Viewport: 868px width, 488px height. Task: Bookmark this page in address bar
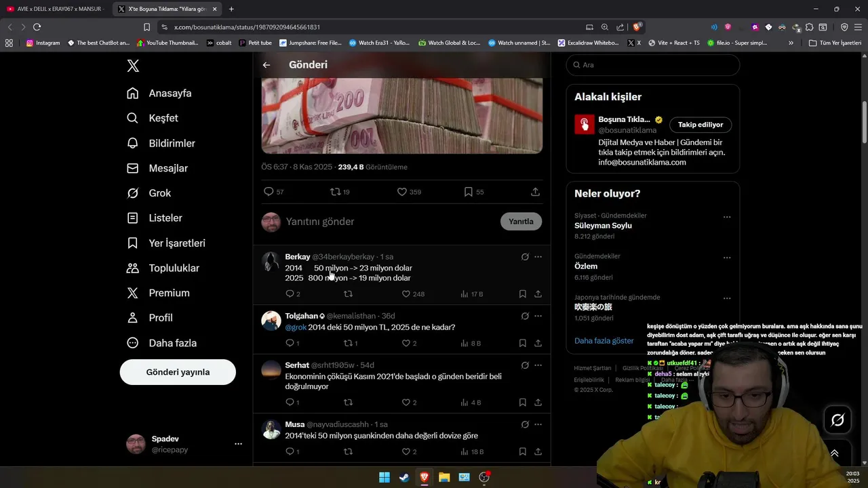pos(146,27)
